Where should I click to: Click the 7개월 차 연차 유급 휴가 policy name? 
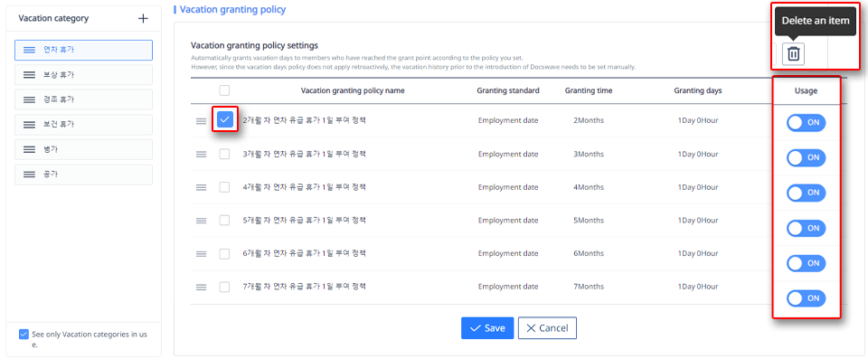(x=305, y=287)
